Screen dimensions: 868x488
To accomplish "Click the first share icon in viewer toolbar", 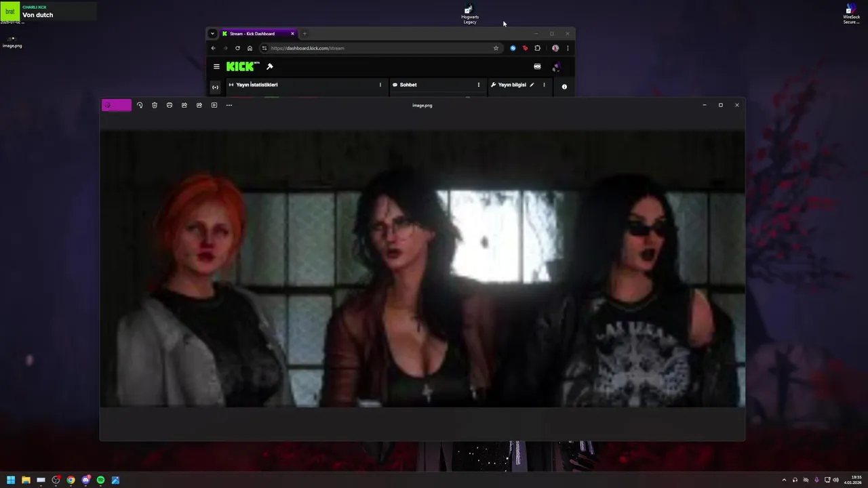I will tap(184, 105).
